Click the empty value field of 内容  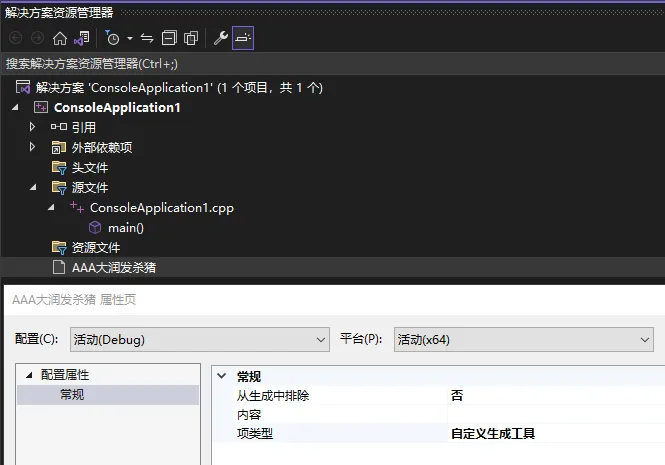[556, 415]
